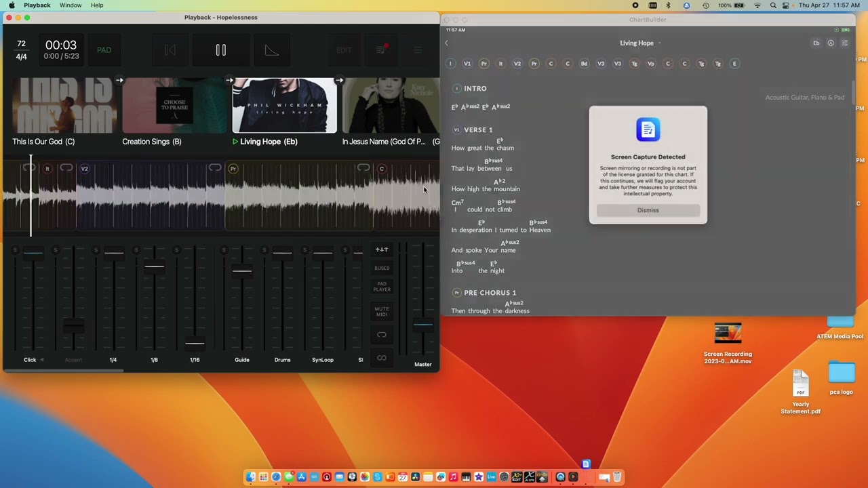The width and height of the screenshot is (868, 488).
Task: Select the This Is Our God album thumbnail
Action: [x=64, y=105]
